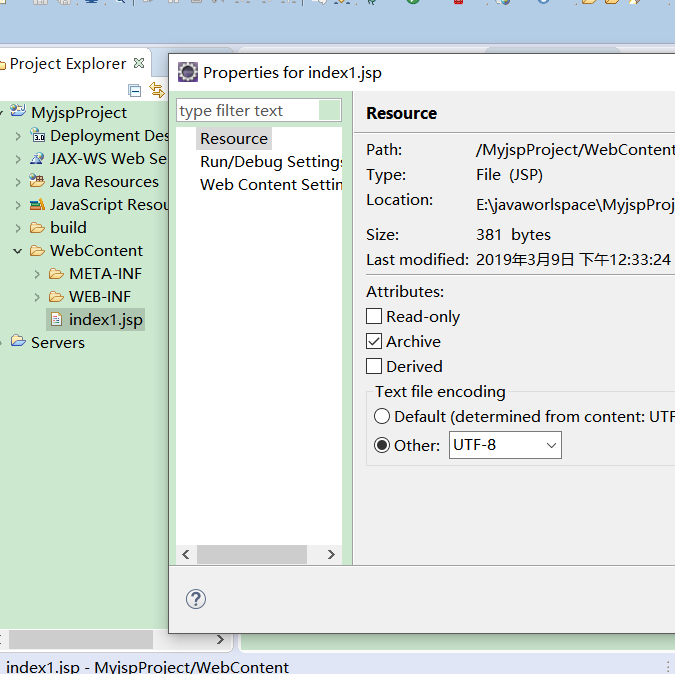Select the Resource properties page

tap(234, 139)
